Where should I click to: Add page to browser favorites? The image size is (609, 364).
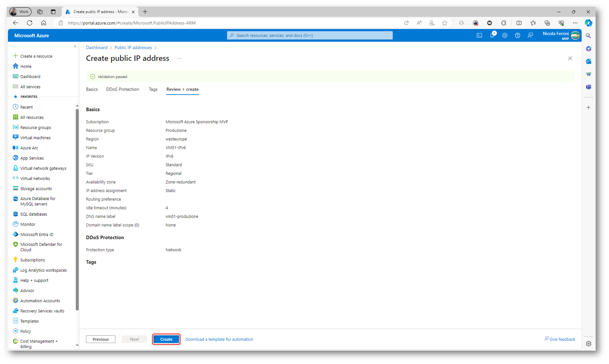pos(444,23)
